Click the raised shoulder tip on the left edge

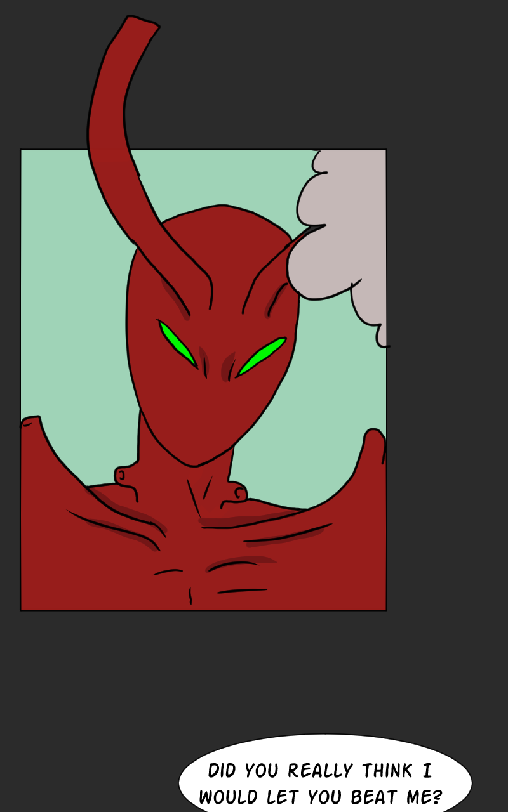pyautogui.click(x=30, y=421)
